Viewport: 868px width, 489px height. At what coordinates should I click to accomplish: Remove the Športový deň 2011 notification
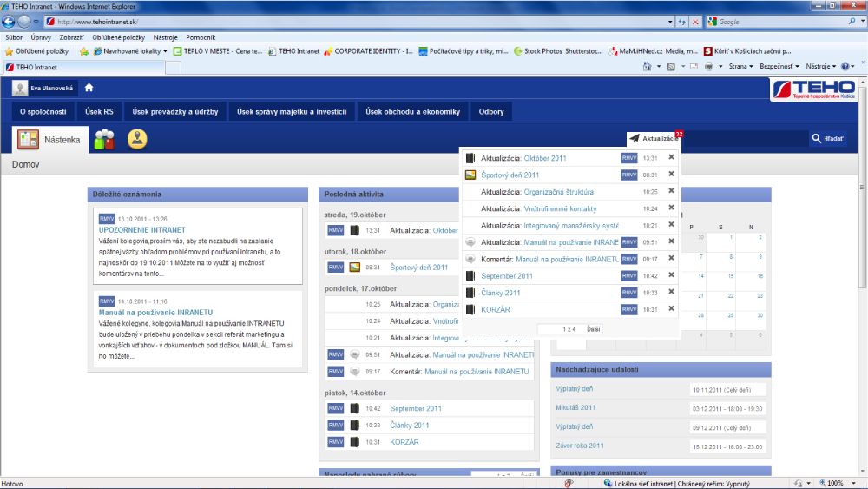point(671,175)
